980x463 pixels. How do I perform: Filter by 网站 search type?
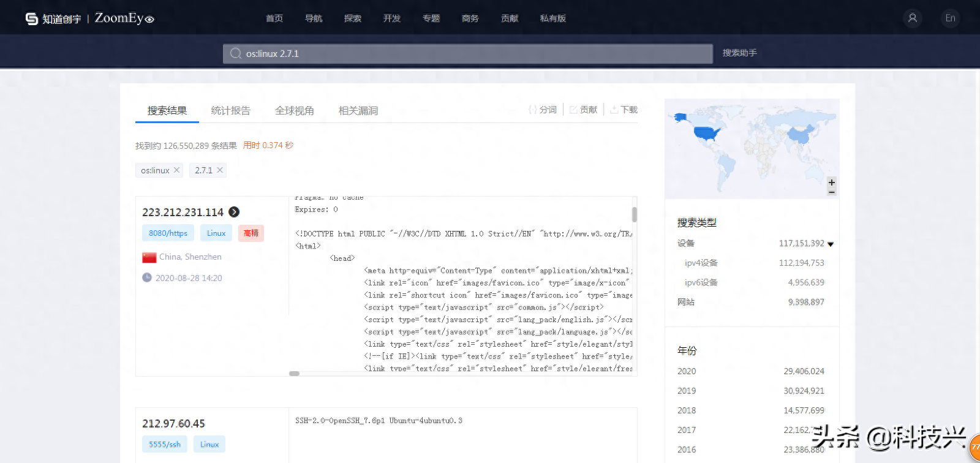[x=686, y=303]
